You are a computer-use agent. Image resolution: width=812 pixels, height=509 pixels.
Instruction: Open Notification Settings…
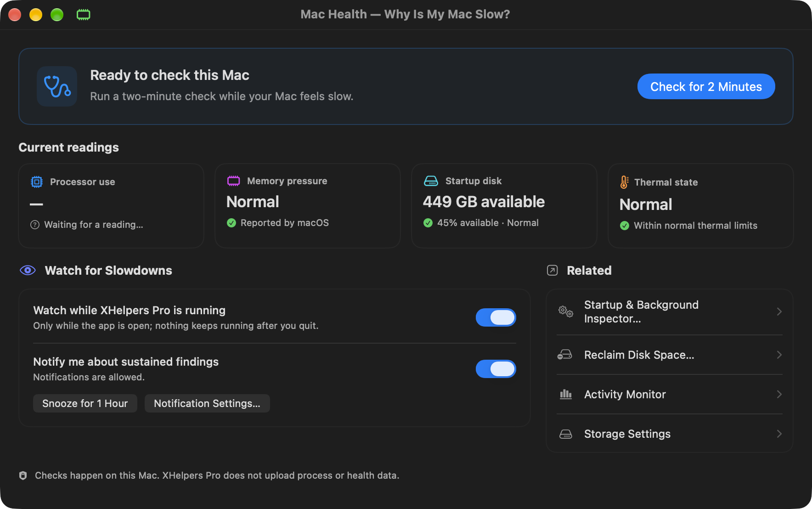tap(207, 403)
